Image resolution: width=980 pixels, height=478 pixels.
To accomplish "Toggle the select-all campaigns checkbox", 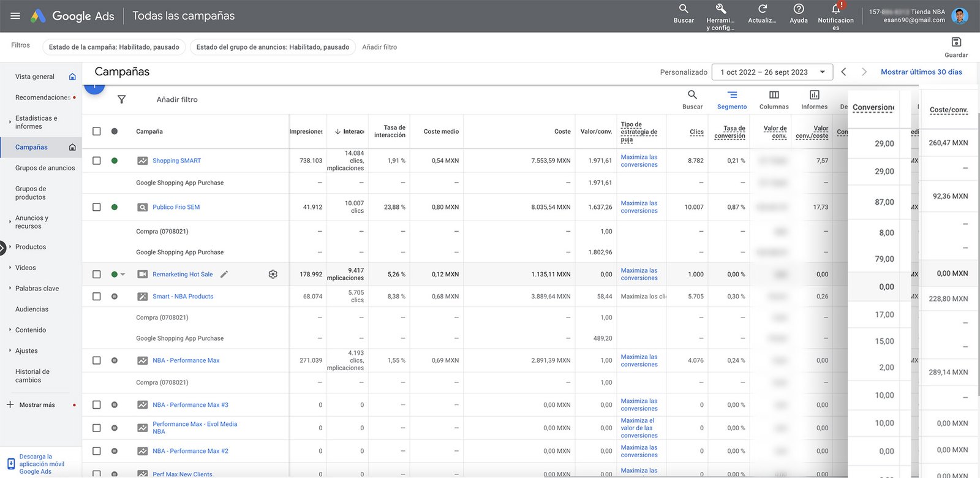I will click(96, 131).
